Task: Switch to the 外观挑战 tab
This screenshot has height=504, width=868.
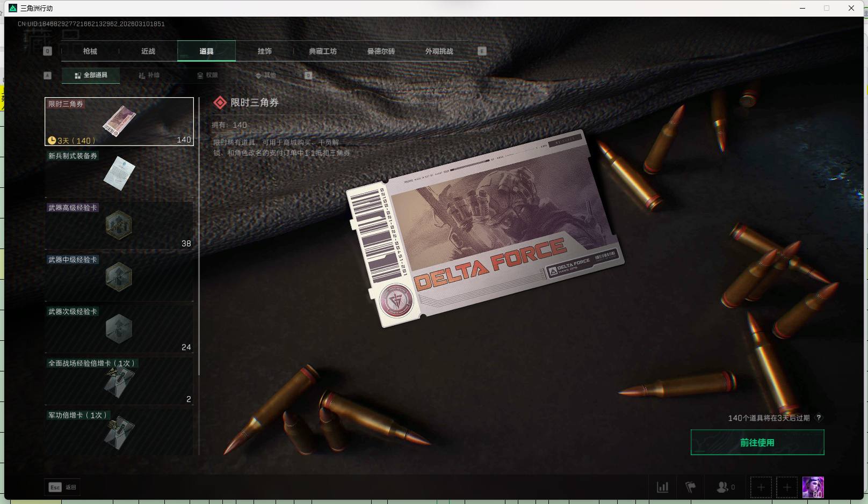Action: (439, 51)
